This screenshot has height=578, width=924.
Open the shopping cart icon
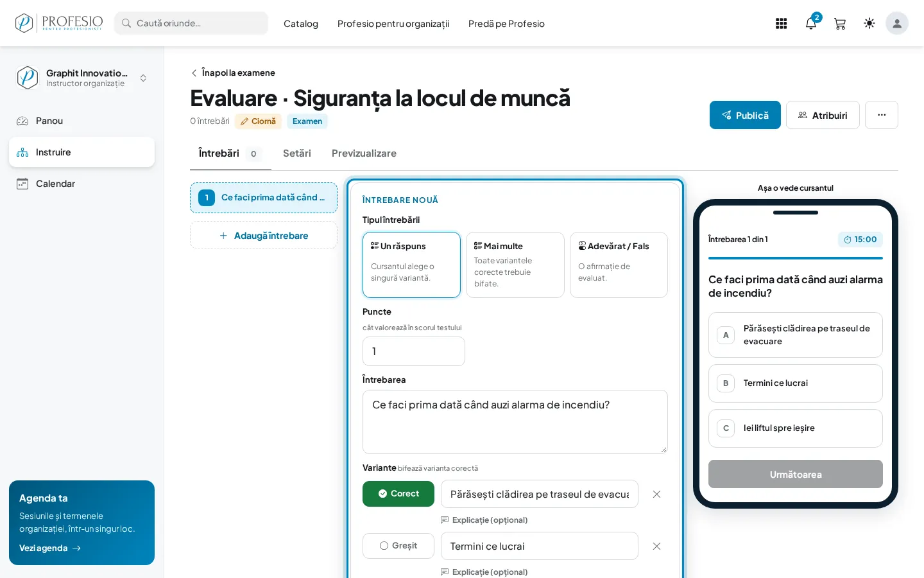click(x=840, y=24)
